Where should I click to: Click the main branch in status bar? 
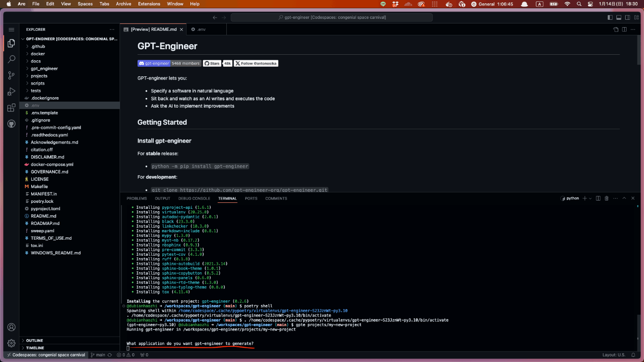(98, 355)
